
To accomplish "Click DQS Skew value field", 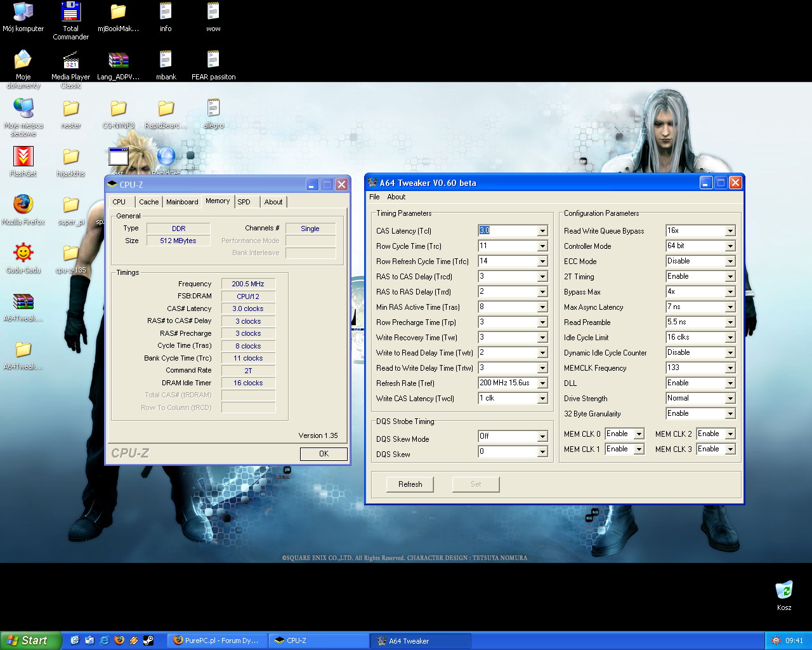I will click(507, 451).
